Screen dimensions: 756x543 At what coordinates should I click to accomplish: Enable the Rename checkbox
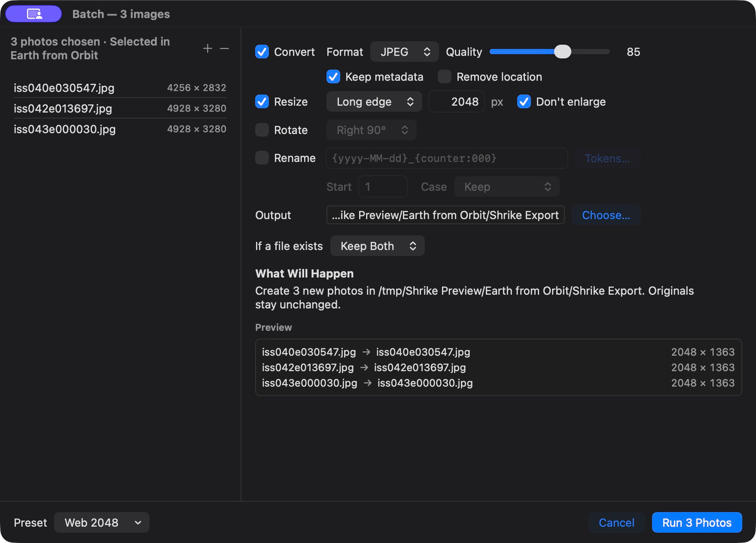pyautogui.click(x=262, y=158)
